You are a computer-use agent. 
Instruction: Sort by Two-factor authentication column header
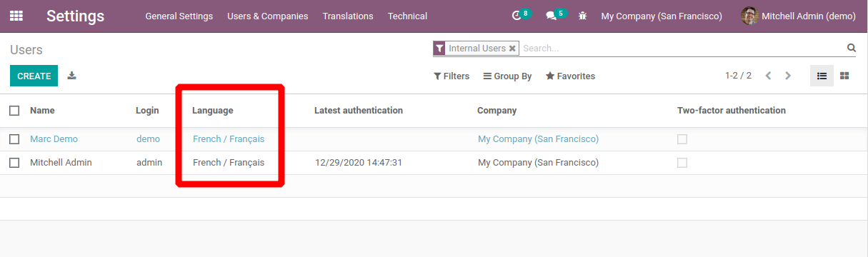pyautogui.click(x=732, y=111)
